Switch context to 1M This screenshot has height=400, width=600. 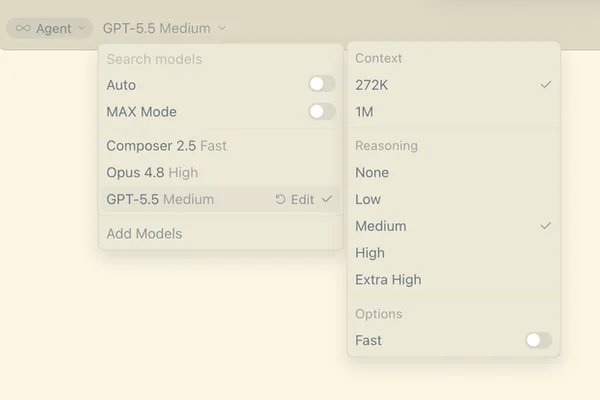tap(454, 112)
